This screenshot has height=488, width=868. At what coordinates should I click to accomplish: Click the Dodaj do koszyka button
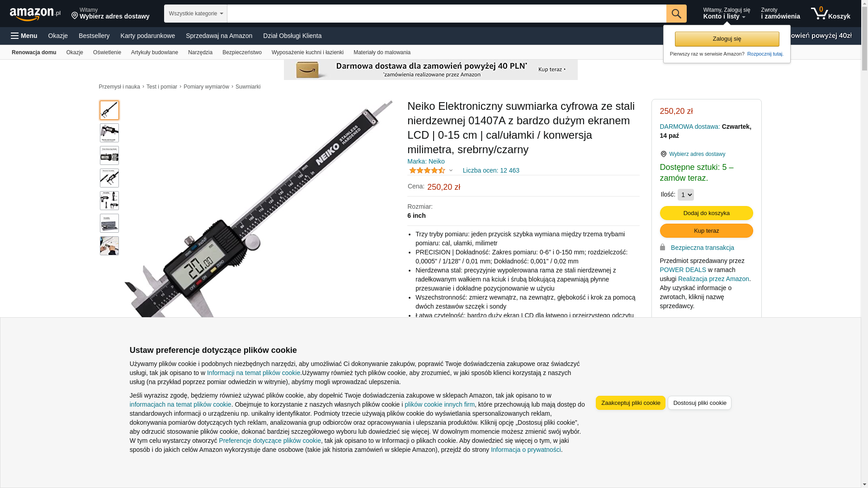pyautogui.click(x=706, y=213)
